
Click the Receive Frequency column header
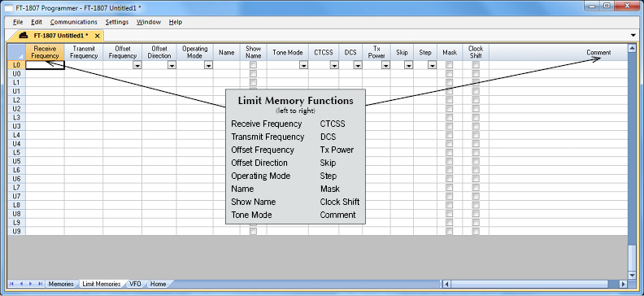coord(45,53)
